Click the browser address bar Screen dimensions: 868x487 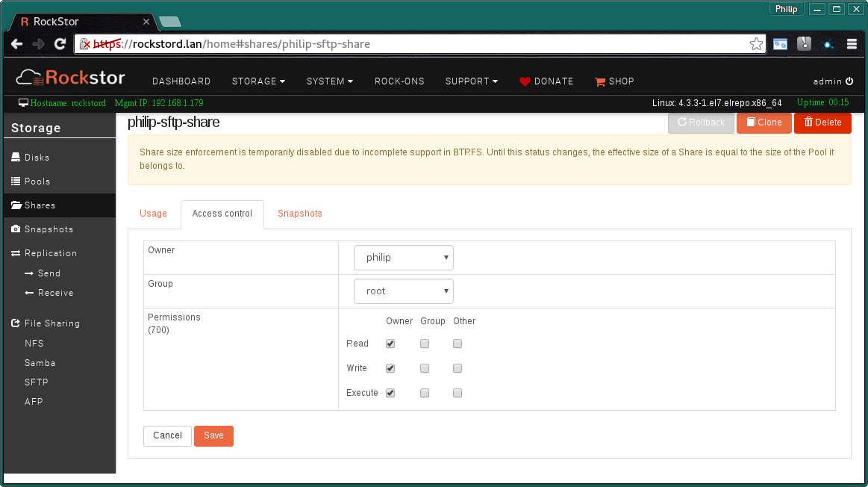click(x=419, y=44)
